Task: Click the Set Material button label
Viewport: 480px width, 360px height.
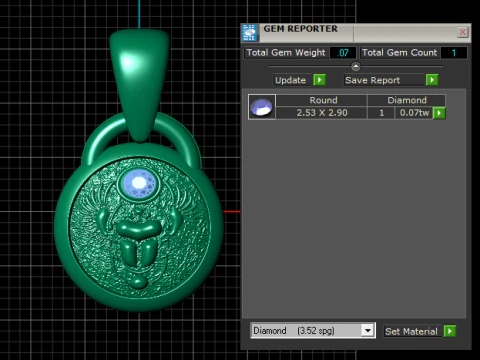Action: click(x=411, y=331)
